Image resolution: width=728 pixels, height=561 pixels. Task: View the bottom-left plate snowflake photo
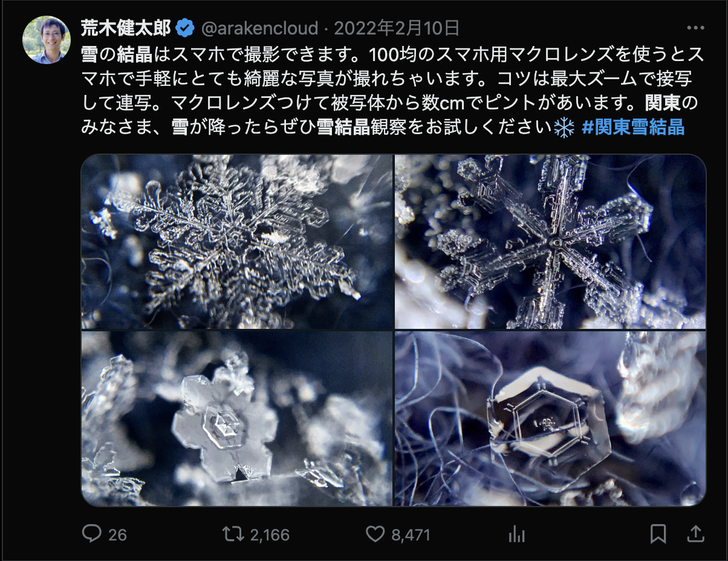(237, 418)
